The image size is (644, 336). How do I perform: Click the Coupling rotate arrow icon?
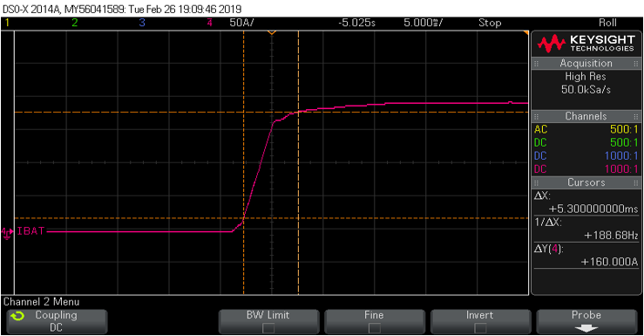click(x=17, y=316)
